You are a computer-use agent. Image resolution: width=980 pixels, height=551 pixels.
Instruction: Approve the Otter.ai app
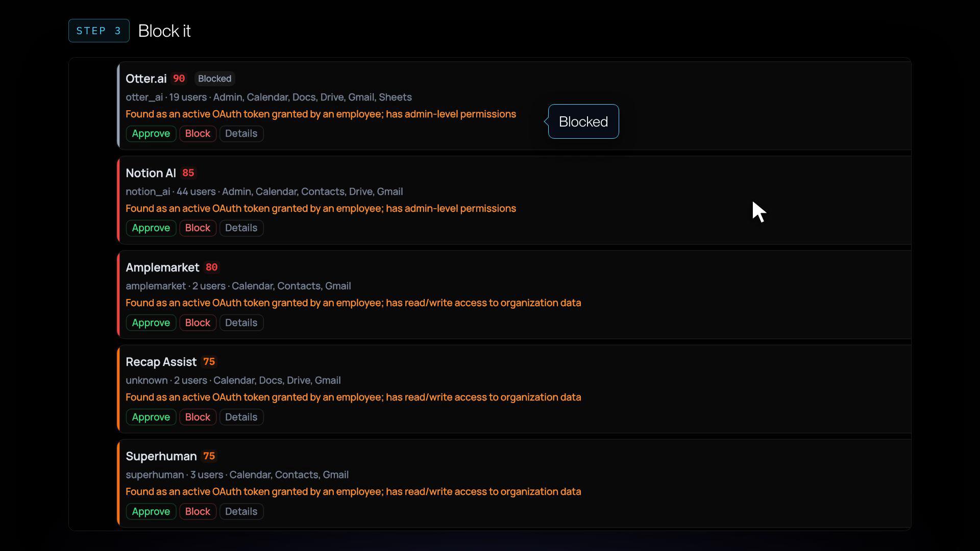click(x=151, y=134)
